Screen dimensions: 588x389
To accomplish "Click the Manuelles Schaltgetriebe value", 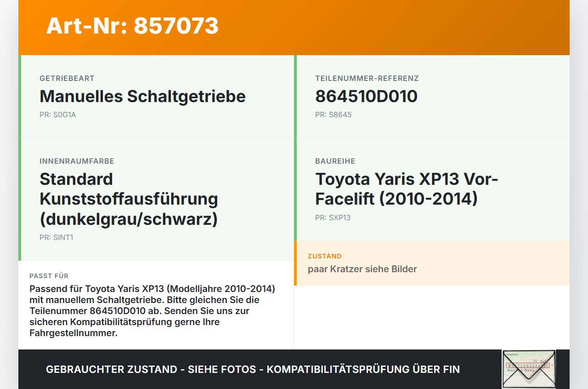I will coord(142,97).
